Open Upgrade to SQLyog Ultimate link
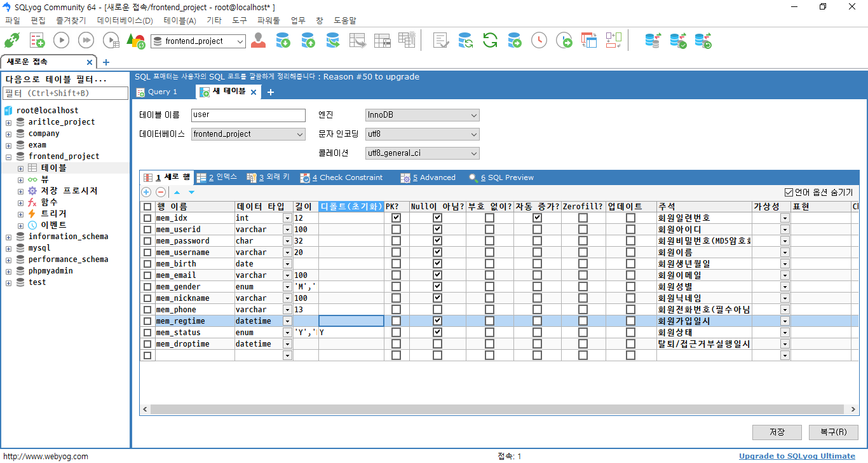 pyautogui.click(x=797, y=456)
